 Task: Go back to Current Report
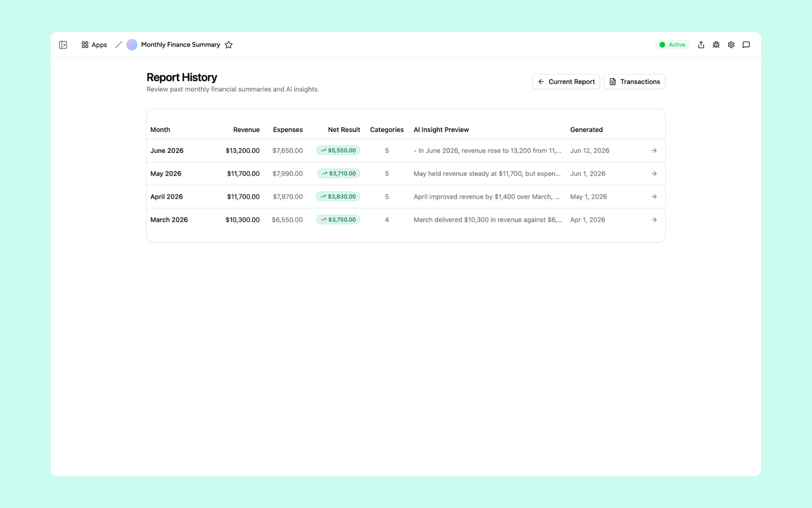pyautogui.click(x=566, y=82)
